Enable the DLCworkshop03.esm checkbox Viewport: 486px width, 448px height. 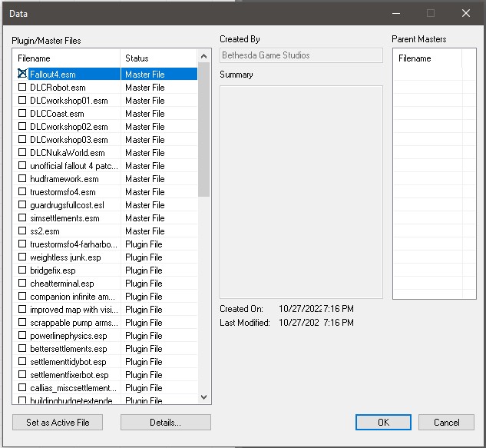coord(22,139)
